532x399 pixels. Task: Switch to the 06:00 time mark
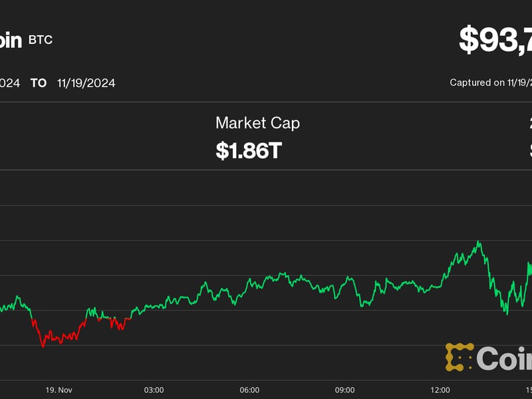coord(249,390)
